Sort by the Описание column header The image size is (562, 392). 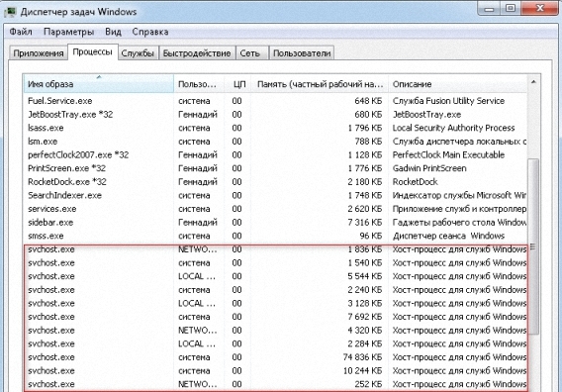coord(458,84)
